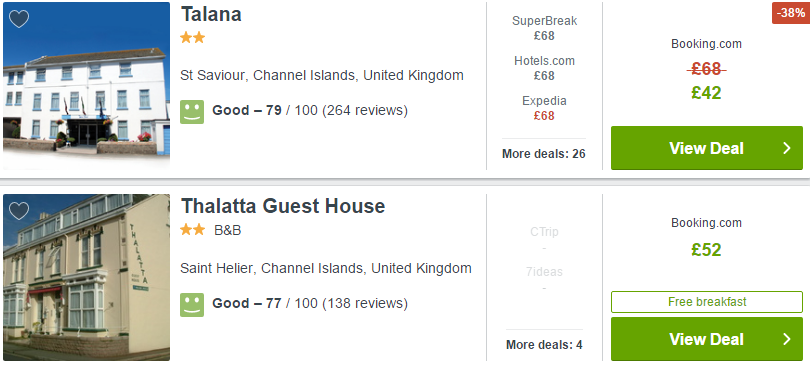The image size is (810, 368).
Task: Expand More deals: 4 for Thalatta
Action: pyautogui.click(x=544, y=345)
